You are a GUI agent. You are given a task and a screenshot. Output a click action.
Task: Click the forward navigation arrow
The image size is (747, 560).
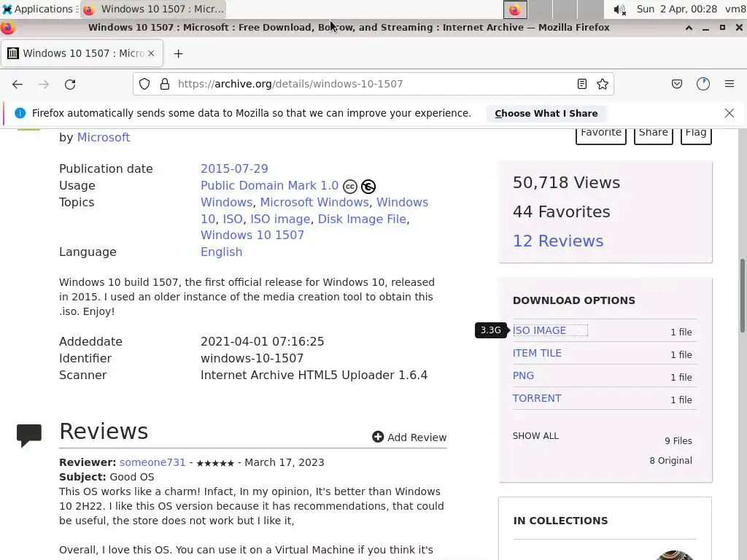(x=44, y=85)
